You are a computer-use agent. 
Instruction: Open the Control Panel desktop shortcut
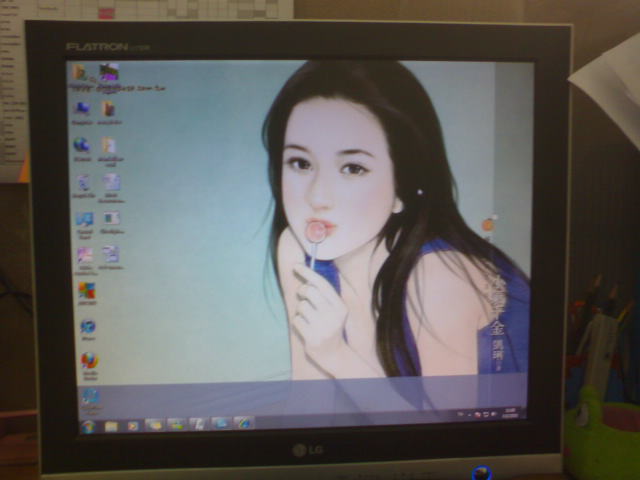85,219
